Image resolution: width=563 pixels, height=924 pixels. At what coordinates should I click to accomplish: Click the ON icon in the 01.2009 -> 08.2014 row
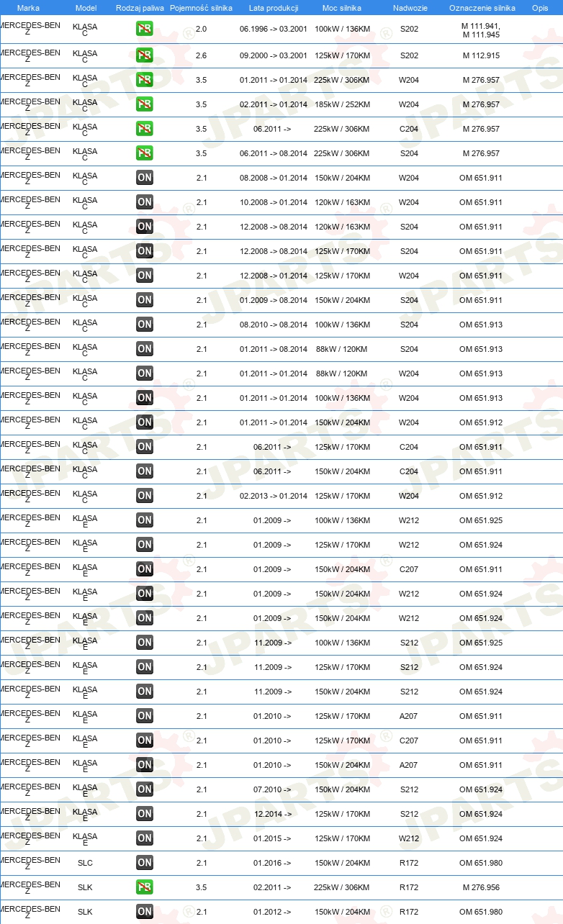(145, 300)
